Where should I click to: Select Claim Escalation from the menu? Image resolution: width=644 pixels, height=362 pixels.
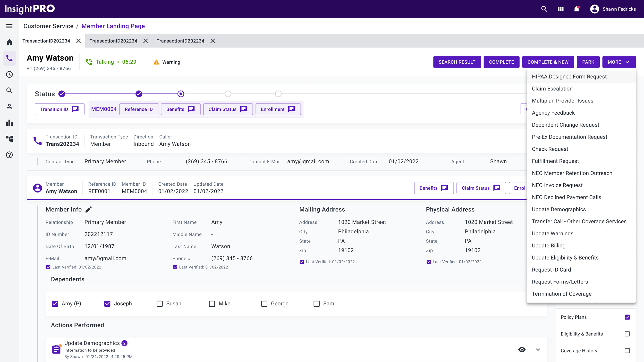(x=552, y=89)
